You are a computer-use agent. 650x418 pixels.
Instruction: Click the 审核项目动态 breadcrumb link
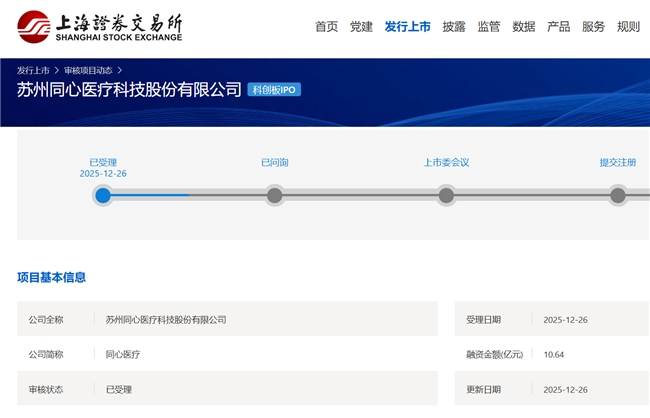pos(88,71)
